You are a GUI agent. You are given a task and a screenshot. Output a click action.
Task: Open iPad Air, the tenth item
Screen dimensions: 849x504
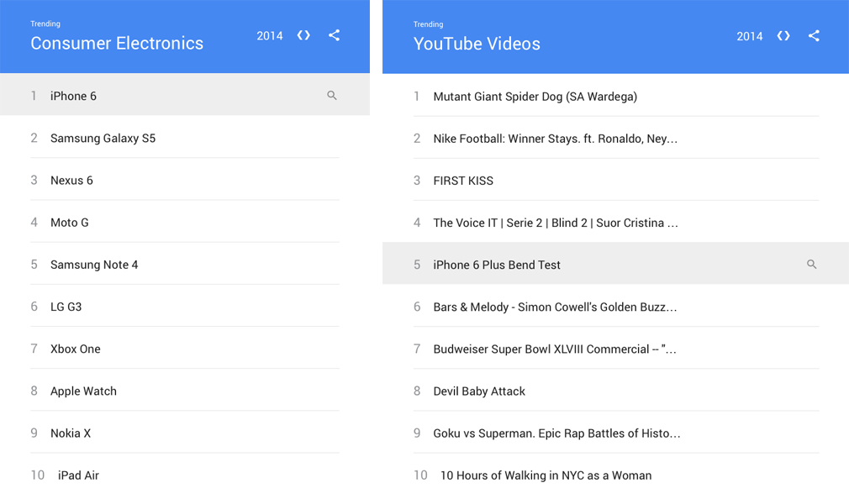(78, 475)
